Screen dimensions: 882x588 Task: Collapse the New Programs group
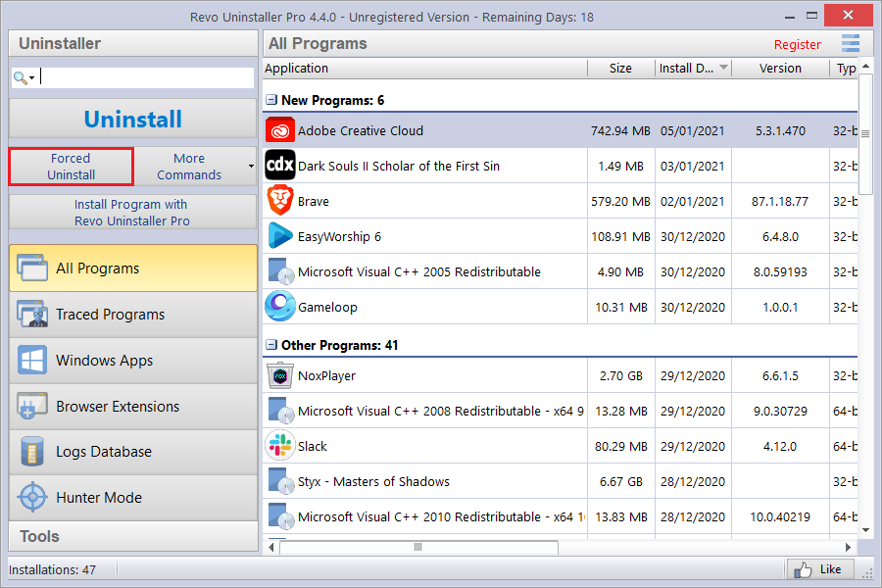pyautogui.click(x=271, y=100)
